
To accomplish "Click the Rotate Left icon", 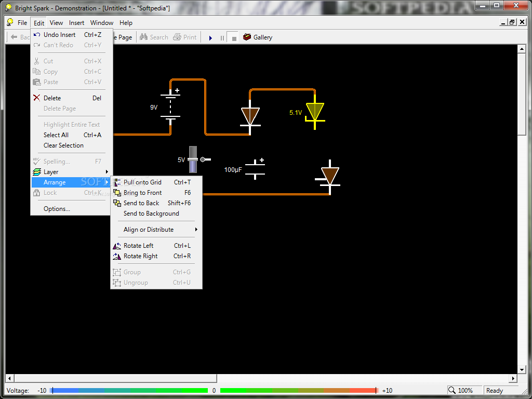I will [x=117, y=246].
